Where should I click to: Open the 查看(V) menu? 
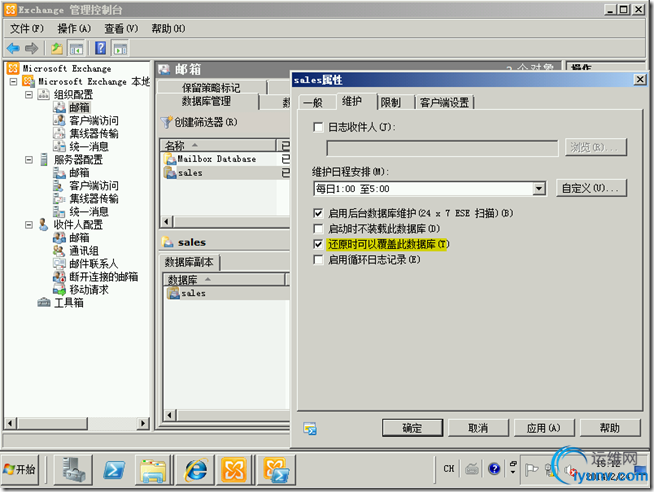[121, 28]
